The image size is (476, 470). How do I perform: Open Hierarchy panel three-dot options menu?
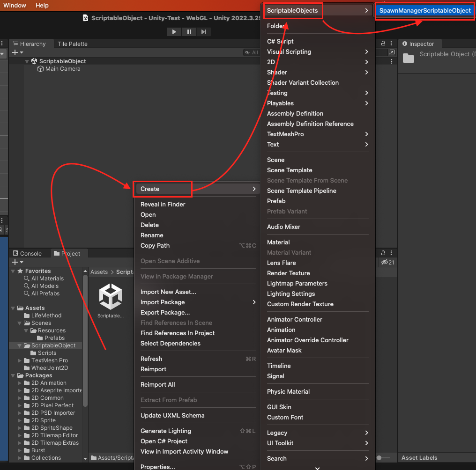391,44
